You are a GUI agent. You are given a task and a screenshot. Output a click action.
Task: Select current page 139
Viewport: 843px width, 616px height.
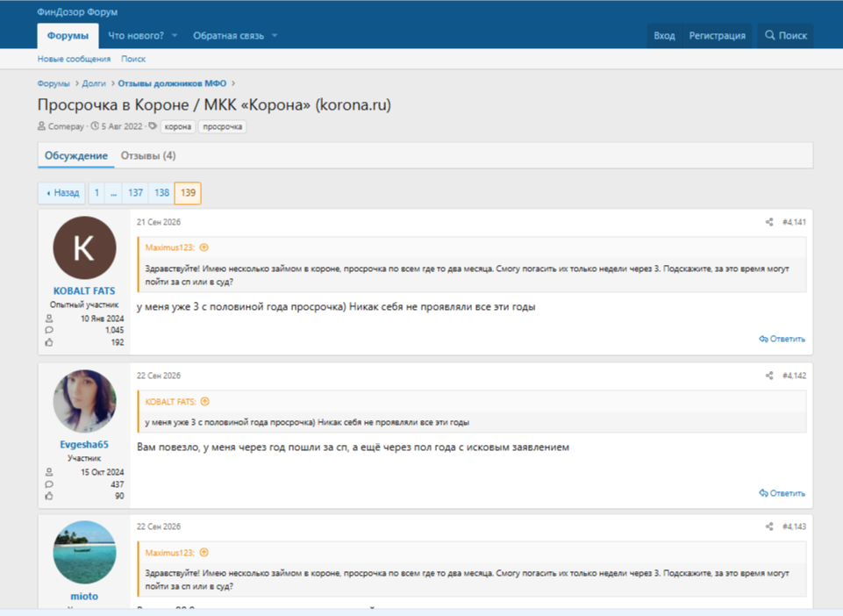(x=189, y=193)
